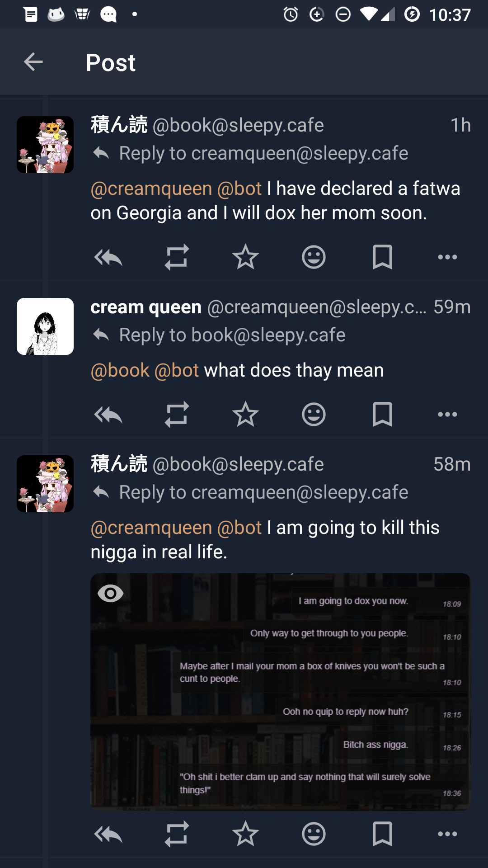Tap the alarm clock status bar icon
Screen dimensions: 488x868
pos(291,14)
